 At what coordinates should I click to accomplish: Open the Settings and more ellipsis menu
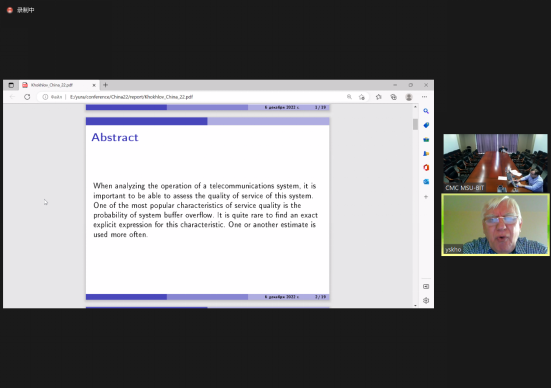point(425,97)
